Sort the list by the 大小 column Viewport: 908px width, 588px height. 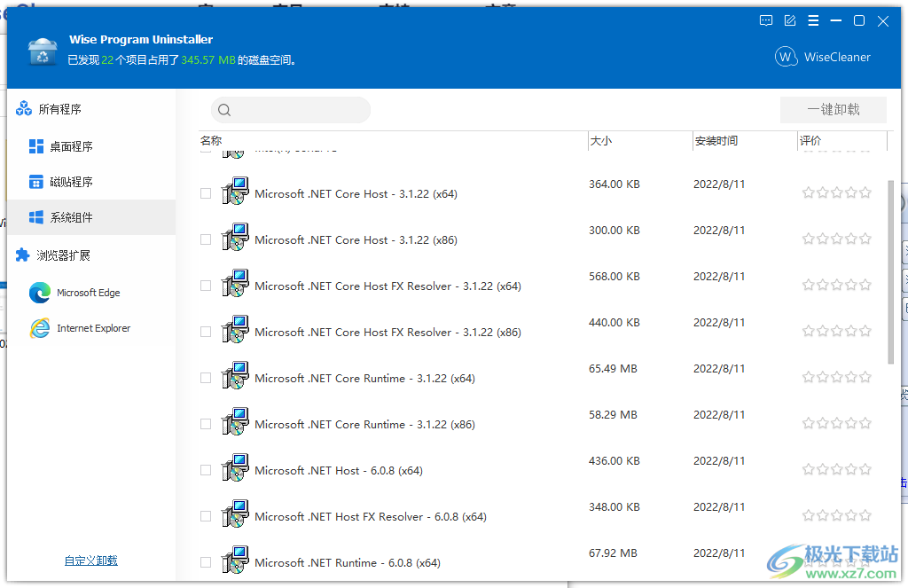(599, 140)
